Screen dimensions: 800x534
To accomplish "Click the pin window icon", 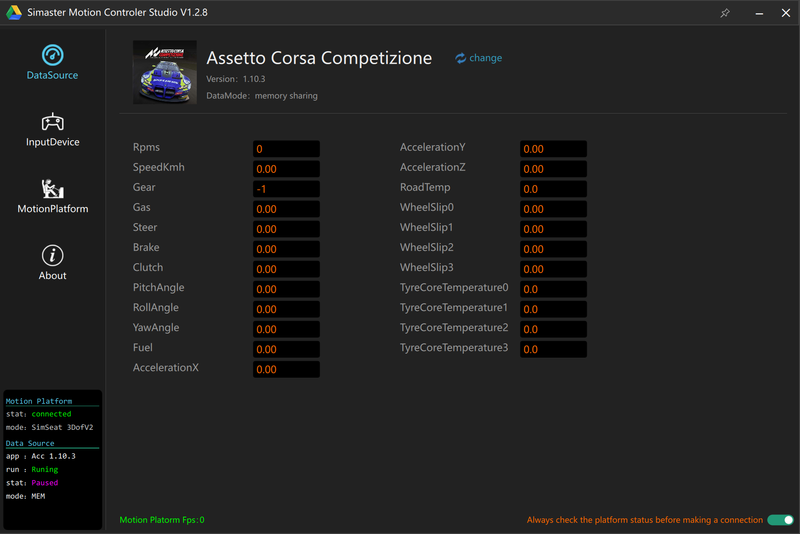I will 724,13.
